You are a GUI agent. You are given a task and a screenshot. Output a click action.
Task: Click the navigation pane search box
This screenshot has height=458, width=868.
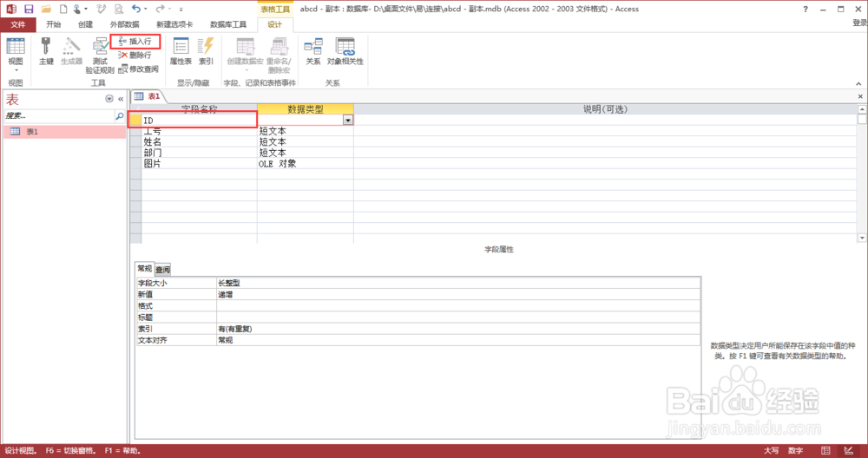59,116
